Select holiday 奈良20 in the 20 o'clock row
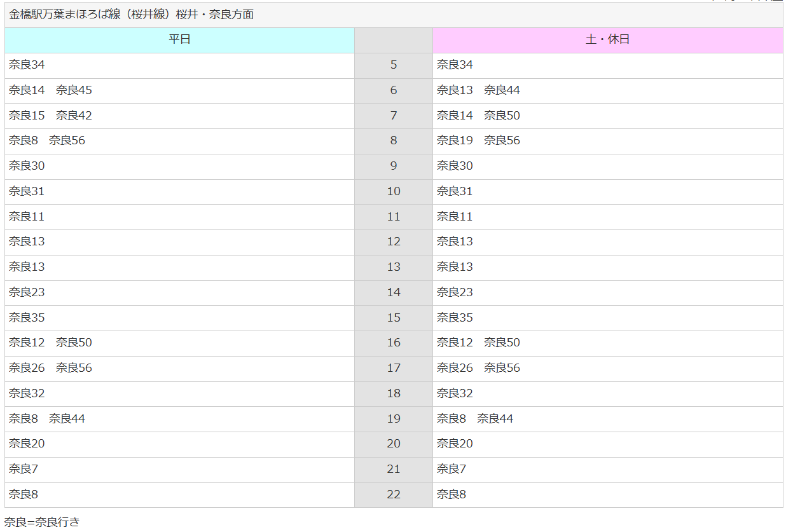The image size is (786, 532). (x=455, y=444)
